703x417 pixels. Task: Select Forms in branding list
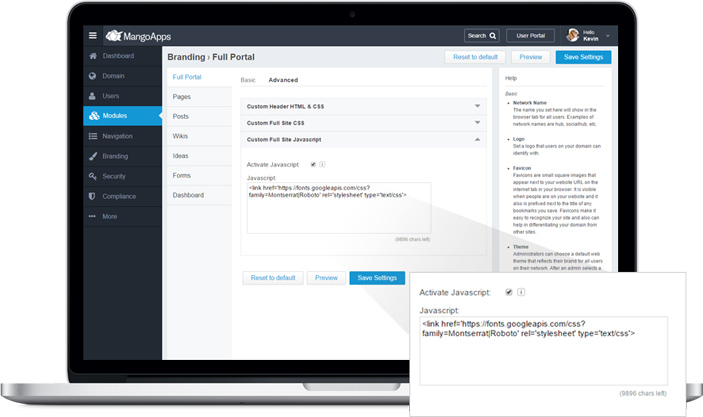(x=199, y=176)
